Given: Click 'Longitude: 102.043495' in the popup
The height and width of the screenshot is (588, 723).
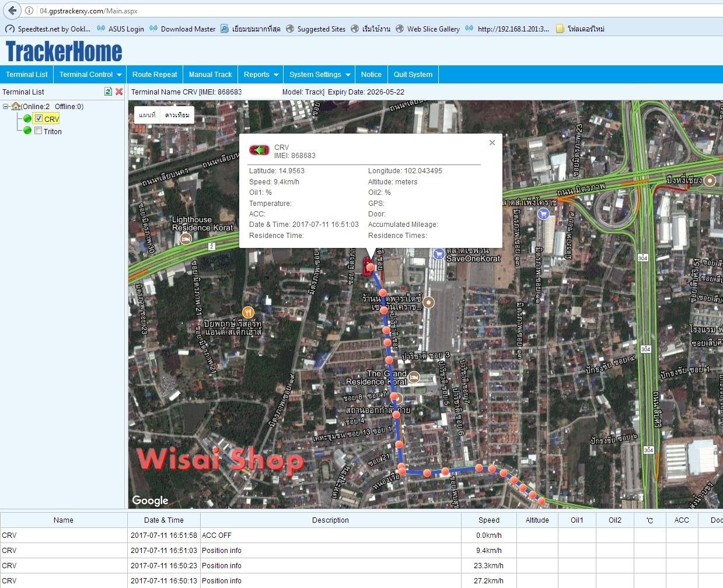Looking at the screenshot, I should pyautogui.click(x=405, y=171).
